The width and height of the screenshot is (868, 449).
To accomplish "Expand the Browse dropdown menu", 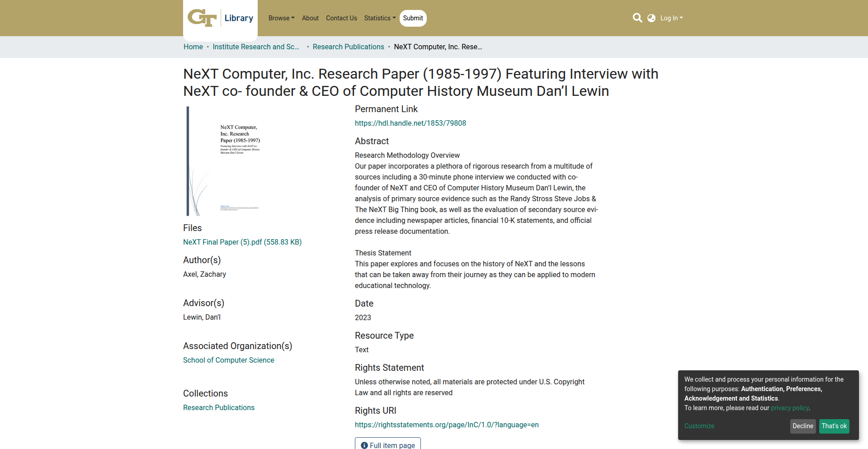I will pos(281,18).
